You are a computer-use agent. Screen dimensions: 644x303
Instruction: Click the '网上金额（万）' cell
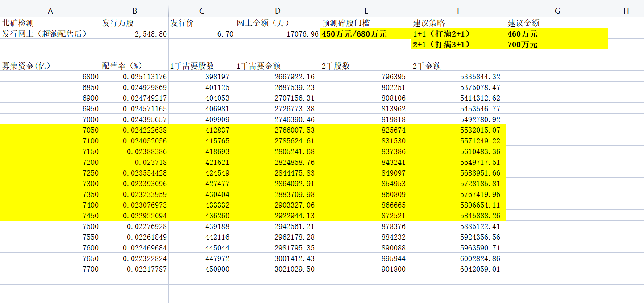point(278,23)
